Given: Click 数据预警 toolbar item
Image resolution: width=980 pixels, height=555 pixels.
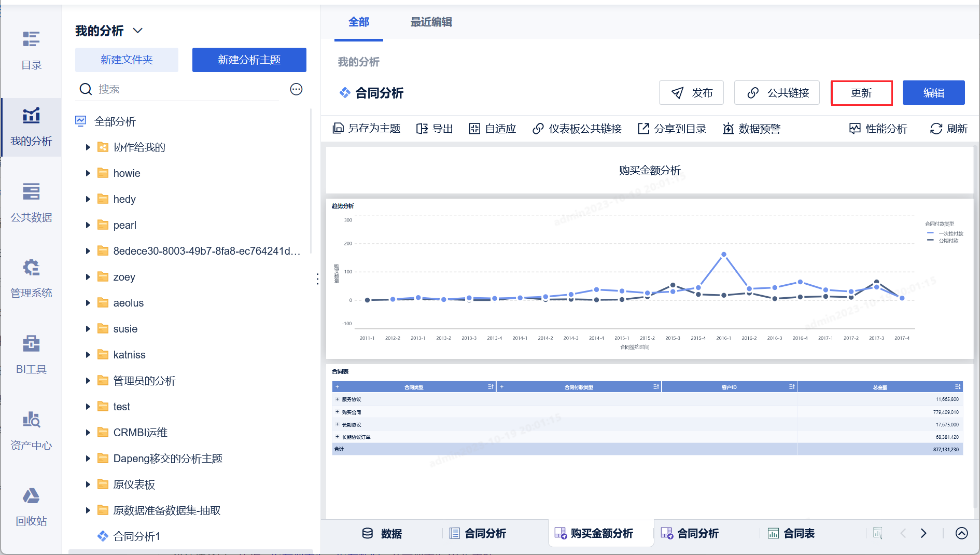Looking at the screenshot, I should (x=752, y=129).
